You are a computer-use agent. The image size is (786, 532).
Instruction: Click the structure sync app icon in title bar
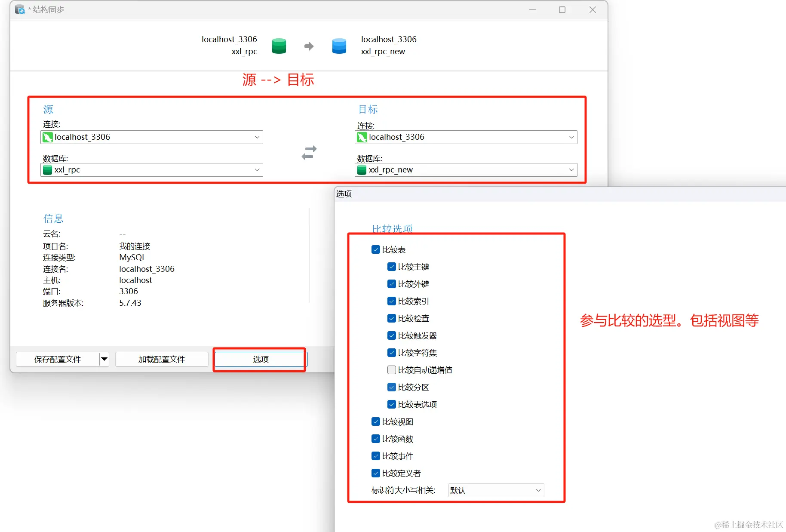tap(20, 9)
